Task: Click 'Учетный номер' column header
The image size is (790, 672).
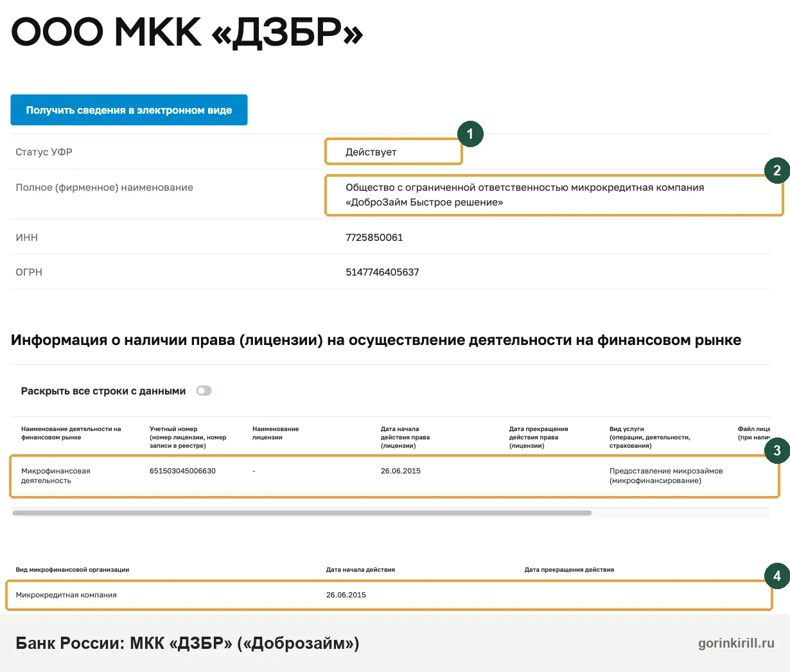Action: 188,437
